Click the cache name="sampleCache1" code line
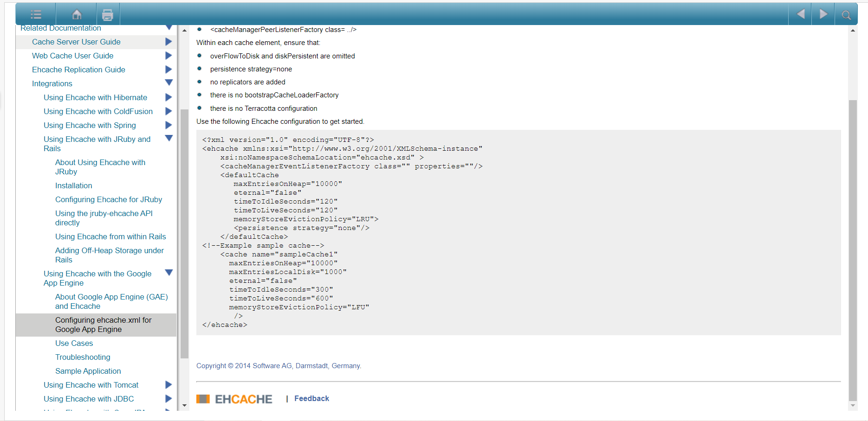 pyautogui.click(x=279, y=254)
